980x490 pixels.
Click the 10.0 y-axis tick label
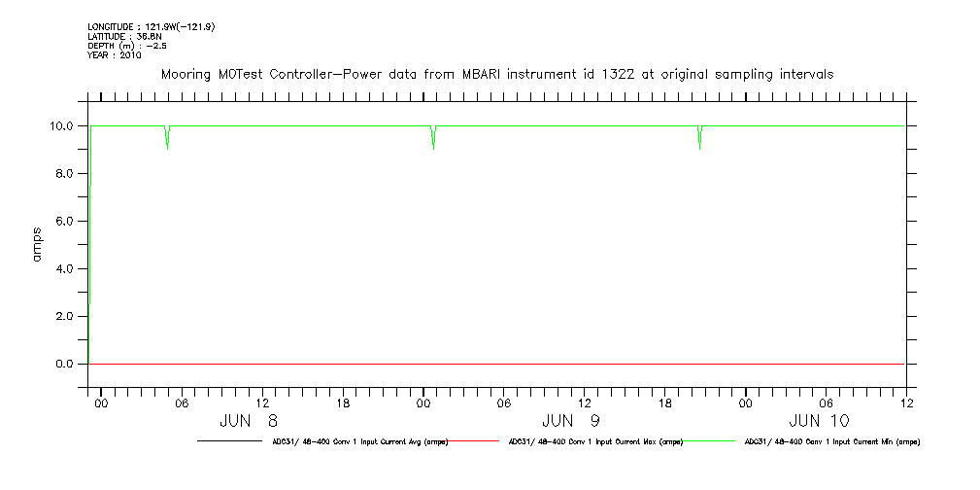tap(64, 126)
